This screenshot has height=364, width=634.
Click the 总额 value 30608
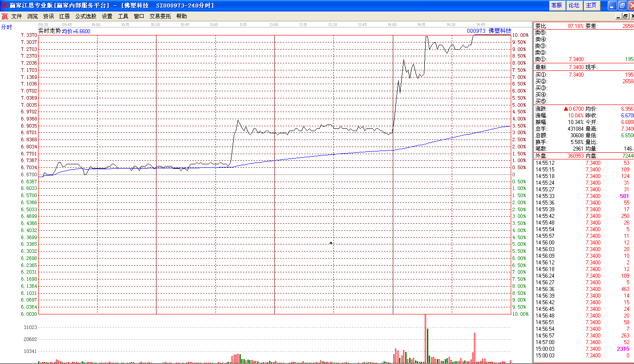tap(577, 136)
